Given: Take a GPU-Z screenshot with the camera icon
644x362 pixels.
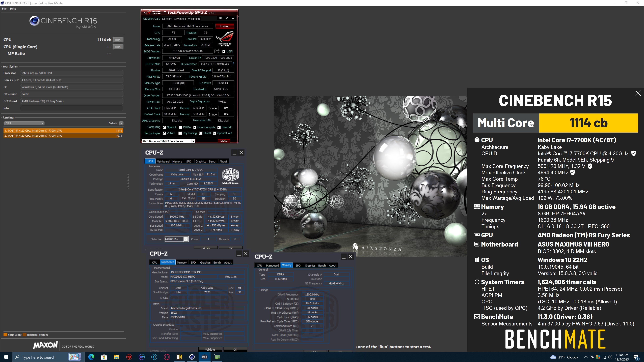Looking at the screenshot, I should coord(220,18).
